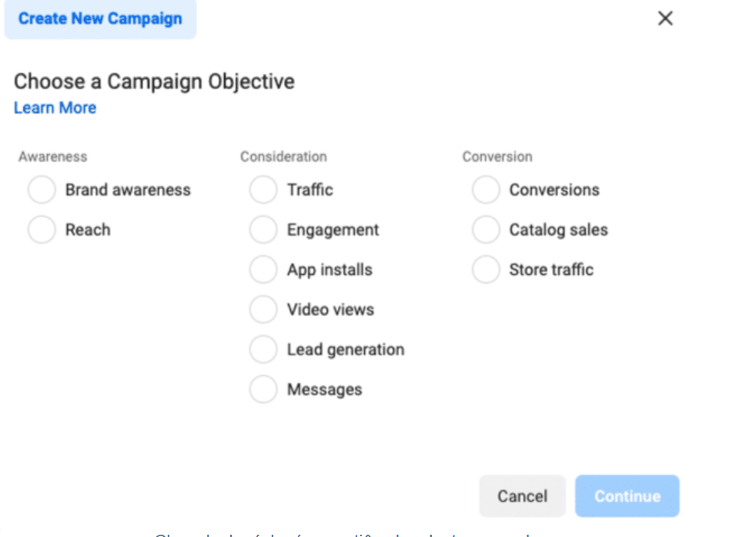Choose the Video views objective
This screenshot has width=756, height=537.
263,310
